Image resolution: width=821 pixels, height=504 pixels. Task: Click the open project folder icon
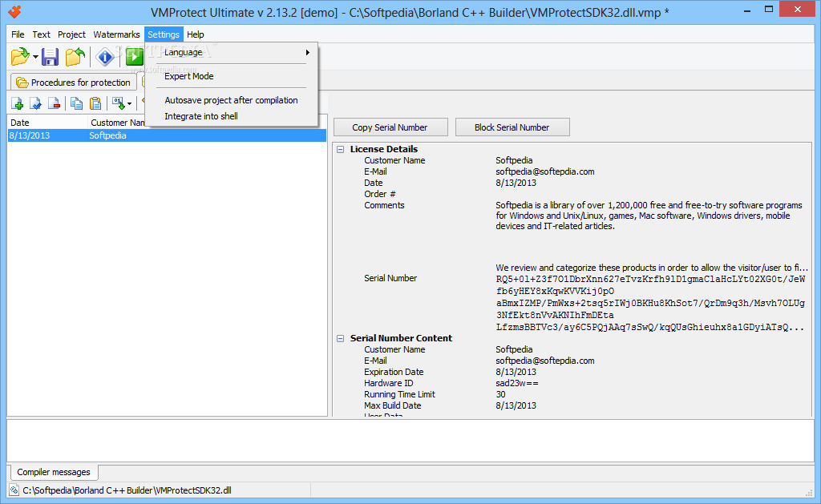(20, 57)
